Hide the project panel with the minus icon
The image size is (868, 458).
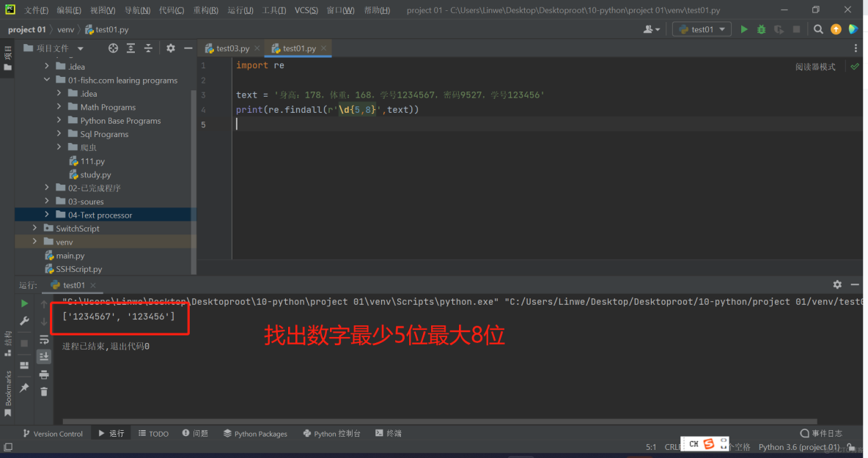[x=188, y=48]
